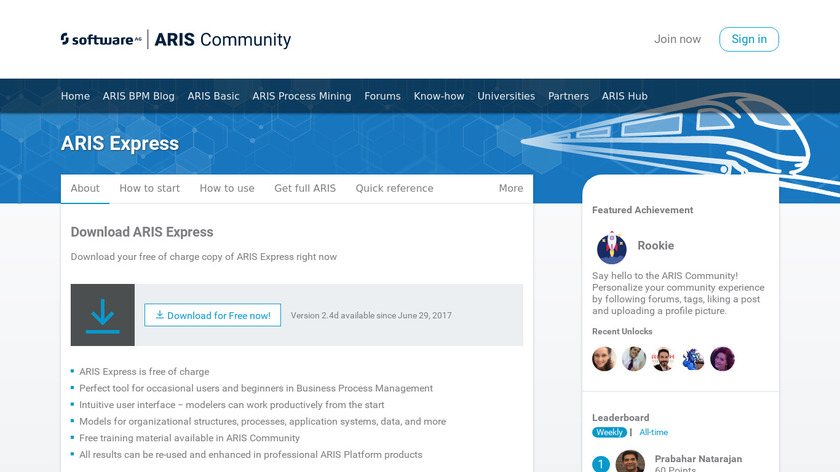
Task: Click the Software AG logo
Action: (101, 40)
